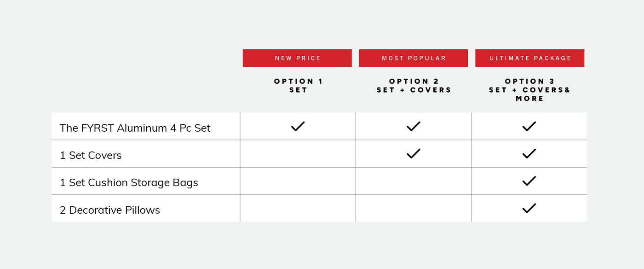
Task: Click the empty Cushion Storage Bags cell under Option 2
Action: point(414,181)
